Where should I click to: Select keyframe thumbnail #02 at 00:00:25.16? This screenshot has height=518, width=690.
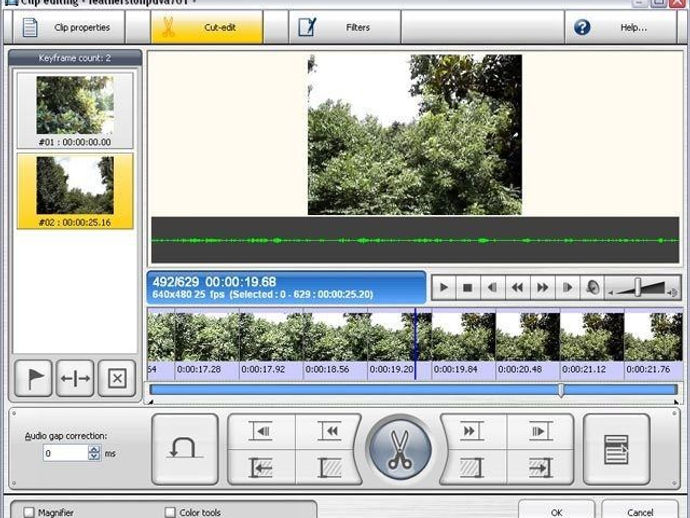pyautogui.click(x=75, y=191)
